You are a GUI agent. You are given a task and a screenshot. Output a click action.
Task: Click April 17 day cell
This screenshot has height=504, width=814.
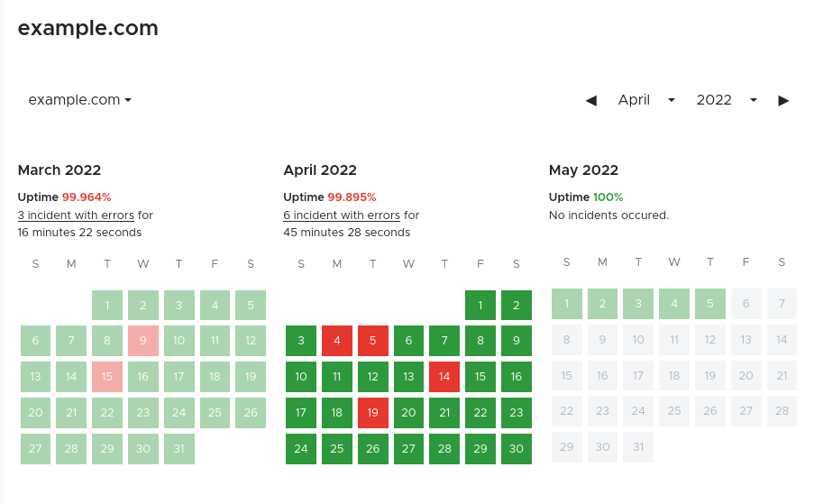(301, 413)
